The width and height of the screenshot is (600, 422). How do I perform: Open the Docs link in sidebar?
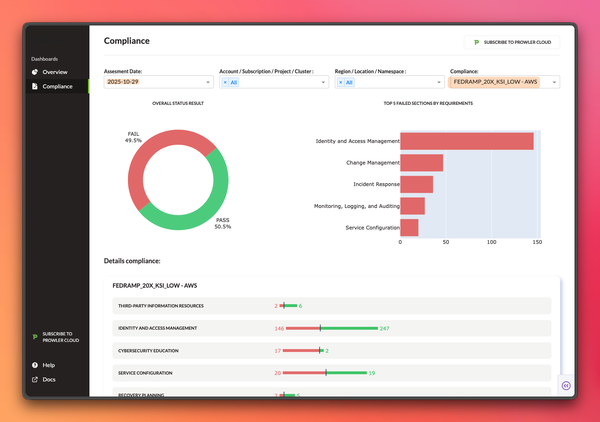(49, 380)
